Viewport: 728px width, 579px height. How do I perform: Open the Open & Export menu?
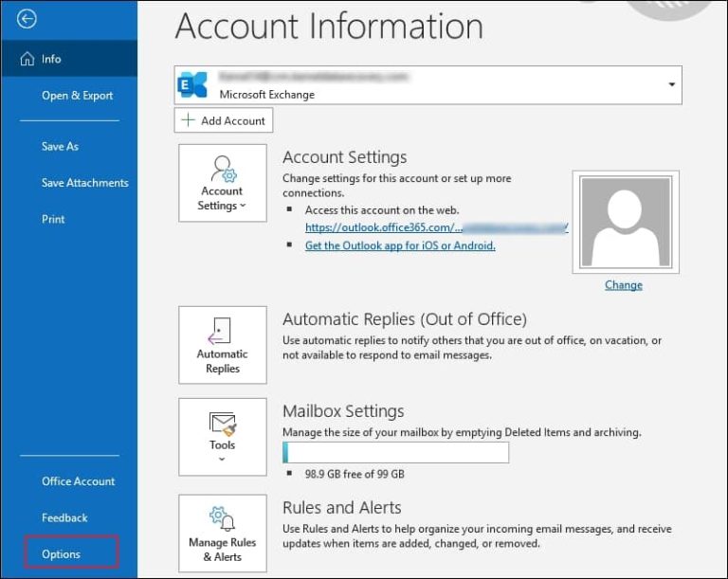pyautogui.click(x=77, y=95)
